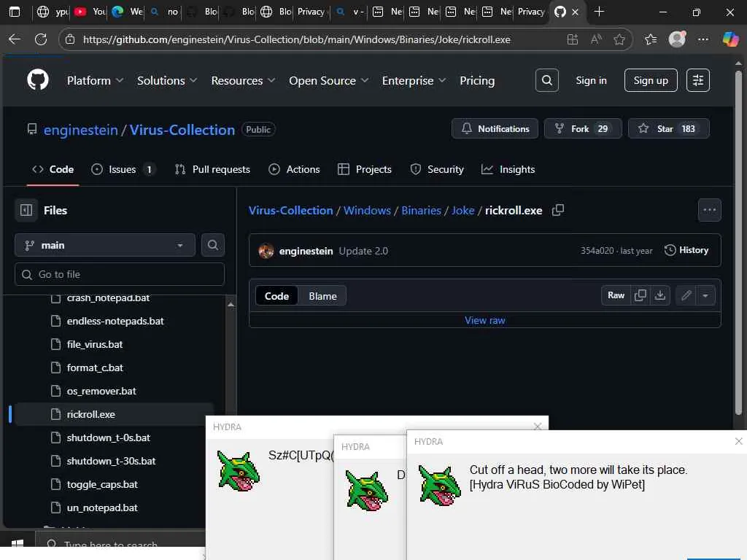Click the address bar URL
Screen dimensions: 747x560
296,39
